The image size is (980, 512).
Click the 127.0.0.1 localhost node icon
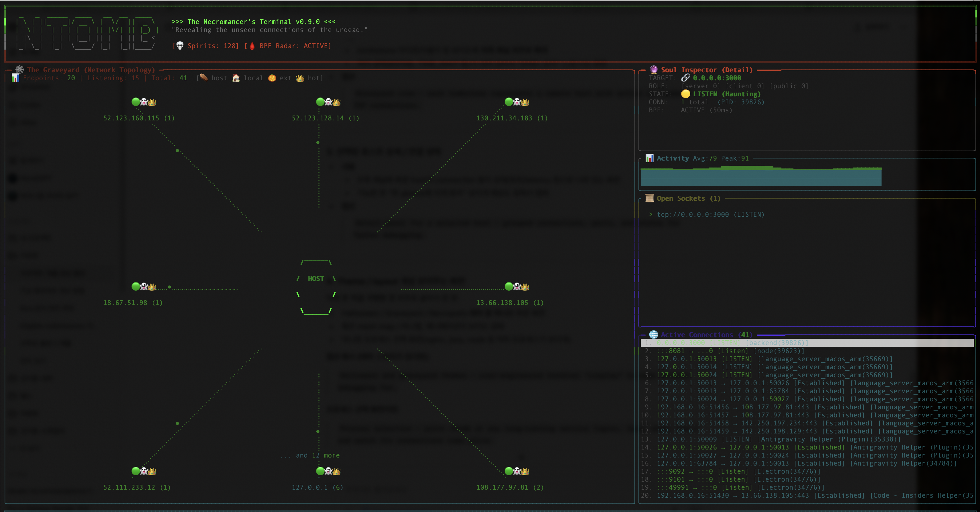tap(328, 471)
